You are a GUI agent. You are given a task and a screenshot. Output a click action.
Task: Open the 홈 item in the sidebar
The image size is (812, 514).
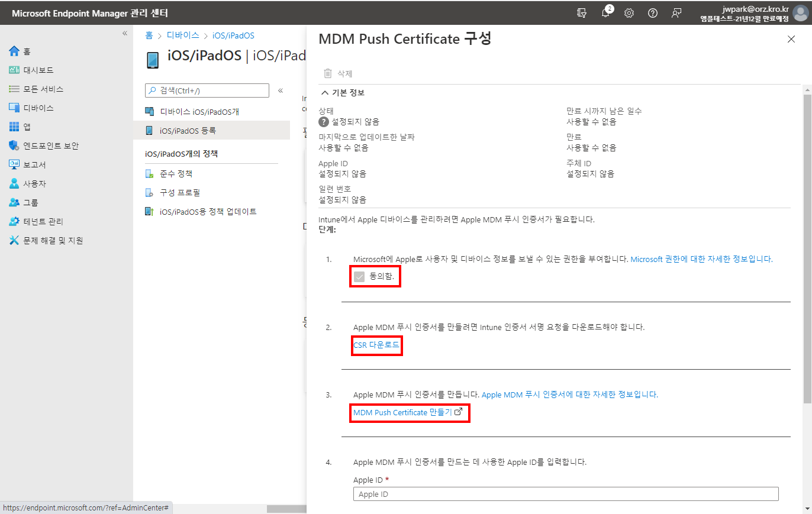(20, 51)
